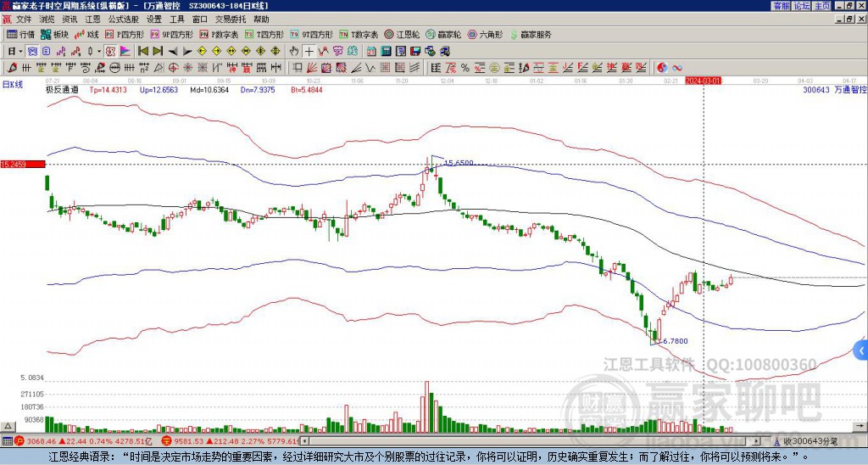This screenshot has height=465, width=868.
Task: Click the colored flag icon in the toolbar
Action: tap(125, 52)
